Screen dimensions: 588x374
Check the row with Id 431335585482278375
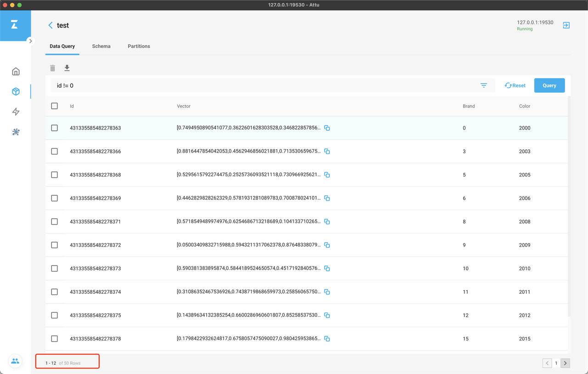[54, 315]
